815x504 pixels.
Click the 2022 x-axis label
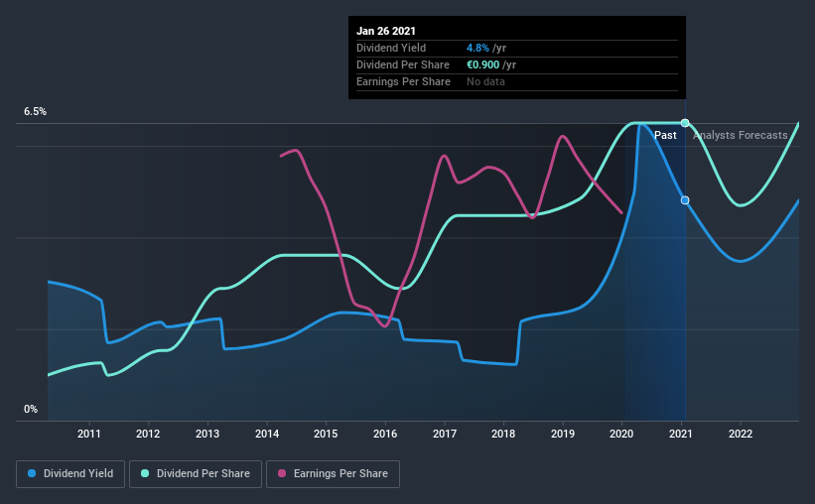pos(741,434)
